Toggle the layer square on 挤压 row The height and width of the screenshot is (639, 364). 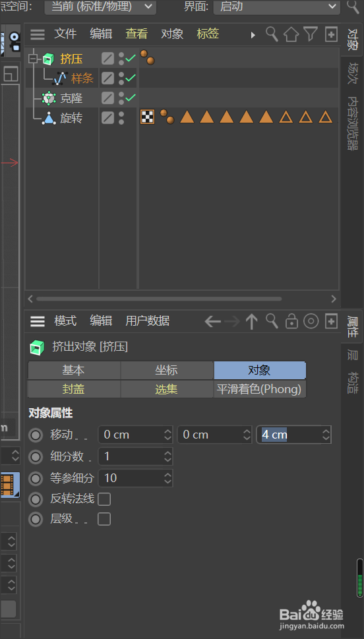point(107,59)
